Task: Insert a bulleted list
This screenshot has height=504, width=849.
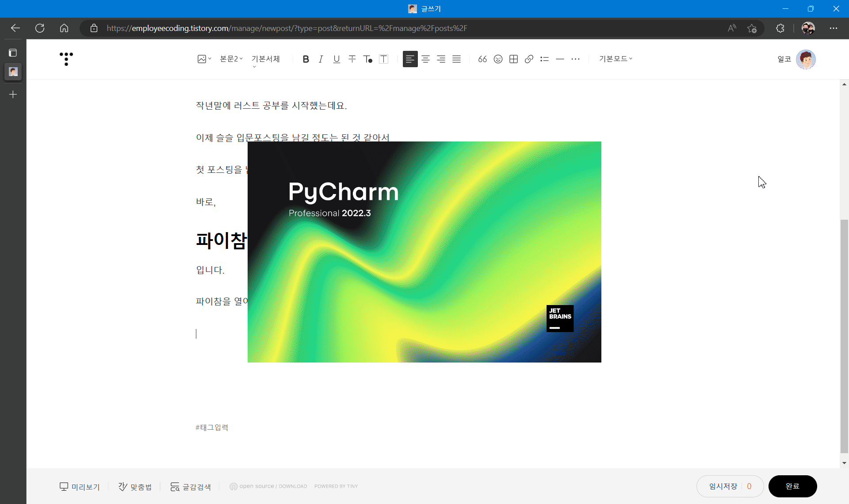Action: tap(544, 59)
